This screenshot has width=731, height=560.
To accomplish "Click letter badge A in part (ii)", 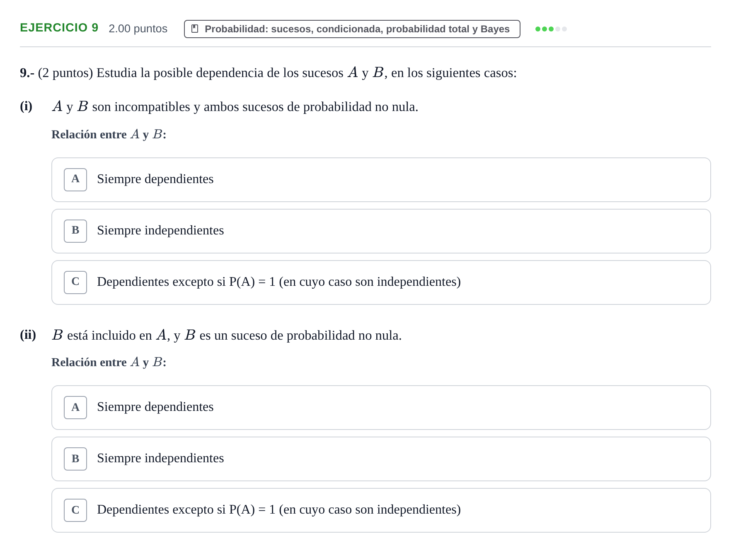I will 75,408.
